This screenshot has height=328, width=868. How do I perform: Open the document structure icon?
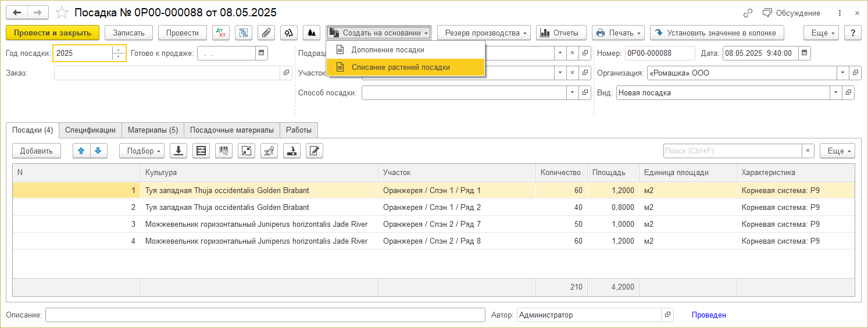(243, 33)
